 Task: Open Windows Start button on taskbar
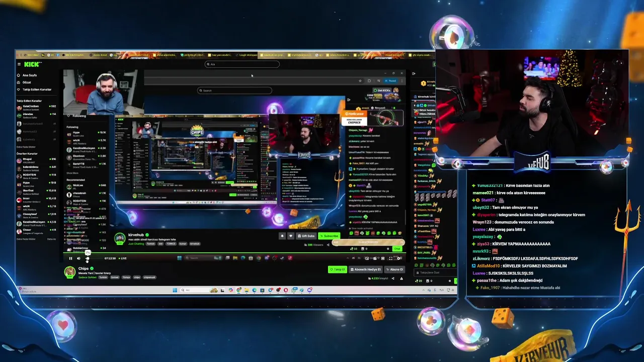tap(175, 290)
